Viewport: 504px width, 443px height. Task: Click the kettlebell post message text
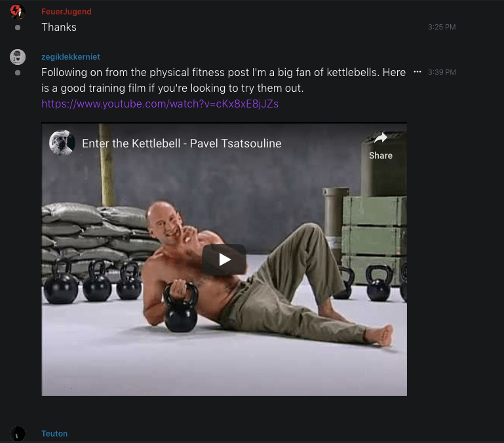click(x=223, y=80)
